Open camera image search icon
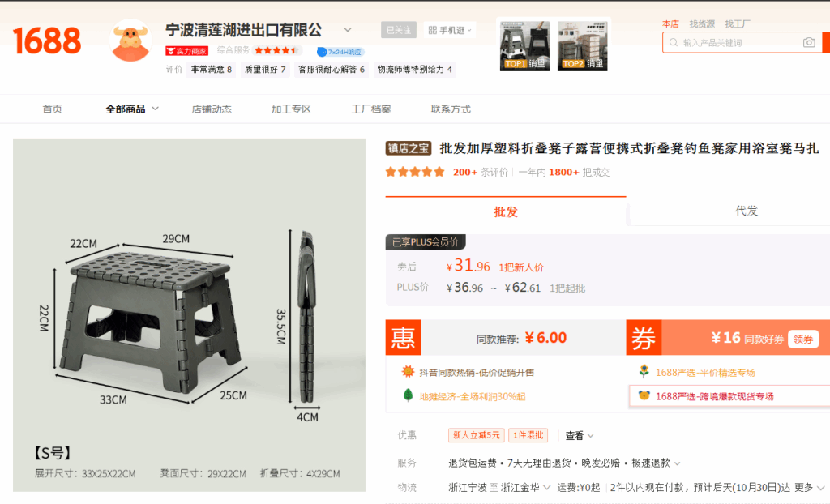The height and width of the screenshot is (504, 830). tap(809, 42)
